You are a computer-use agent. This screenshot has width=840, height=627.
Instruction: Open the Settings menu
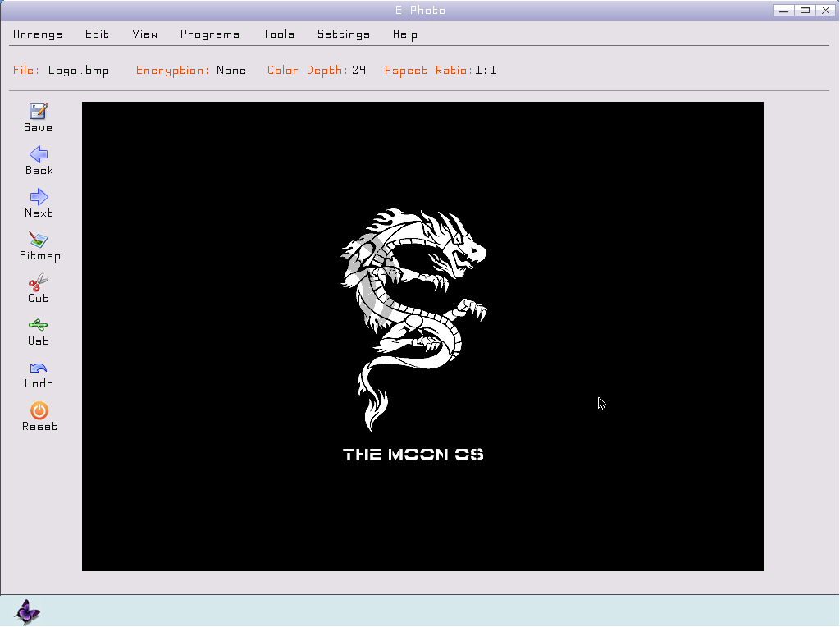point(344,34)
